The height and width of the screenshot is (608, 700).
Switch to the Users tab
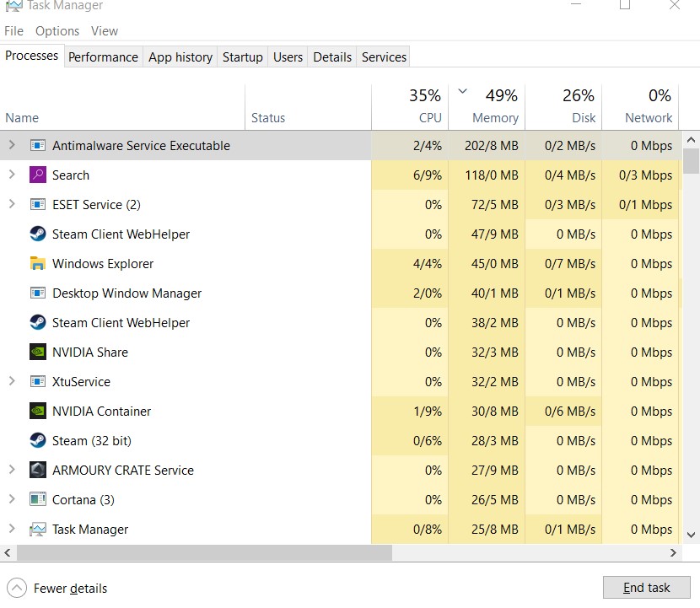tap(288, 57)
